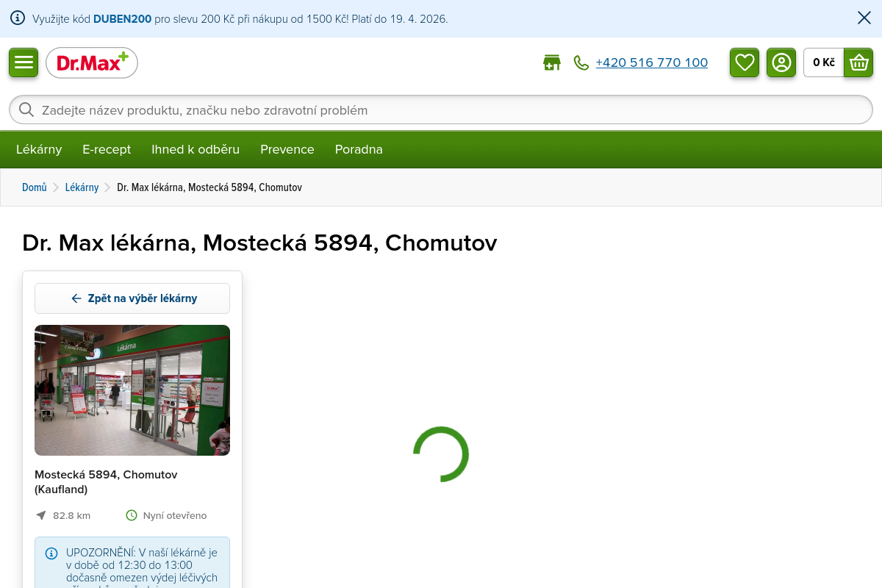882x588 pixels.
Task: Open the Lékárny menu item
Action: coord(39,149)
